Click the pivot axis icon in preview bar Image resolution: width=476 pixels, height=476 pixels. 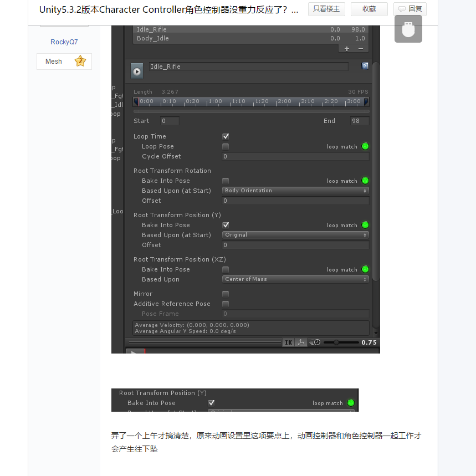301,342
